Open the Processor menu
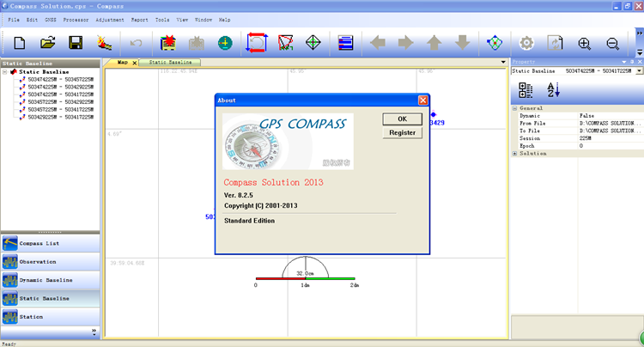The image size is (644, 347). [76, 19]
